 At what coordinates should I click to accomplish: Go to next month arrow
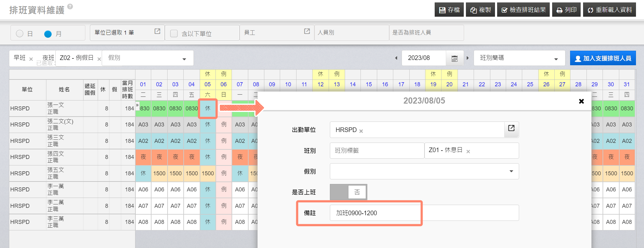pyautogui.click(x=467, y=58)
